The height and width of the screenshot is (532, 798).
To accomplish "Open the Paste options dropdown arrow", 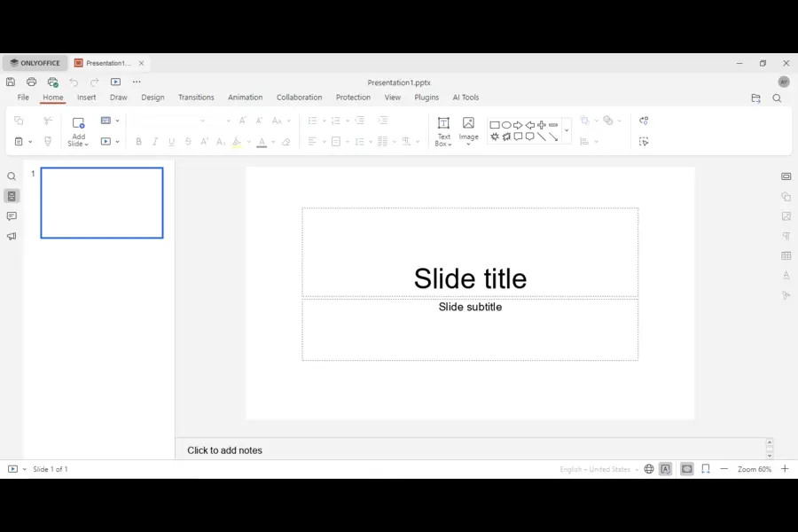I will (30, 142).
